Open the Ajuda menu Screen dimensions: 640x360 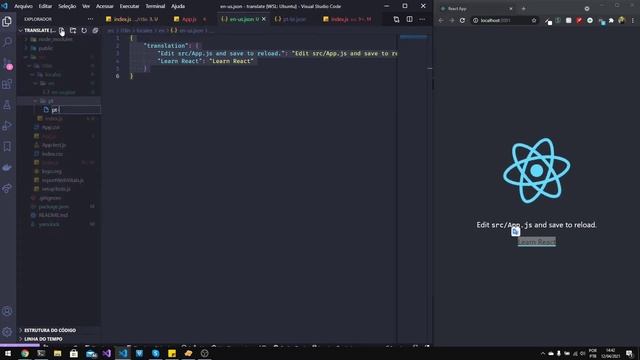click(x=178, y=6)
